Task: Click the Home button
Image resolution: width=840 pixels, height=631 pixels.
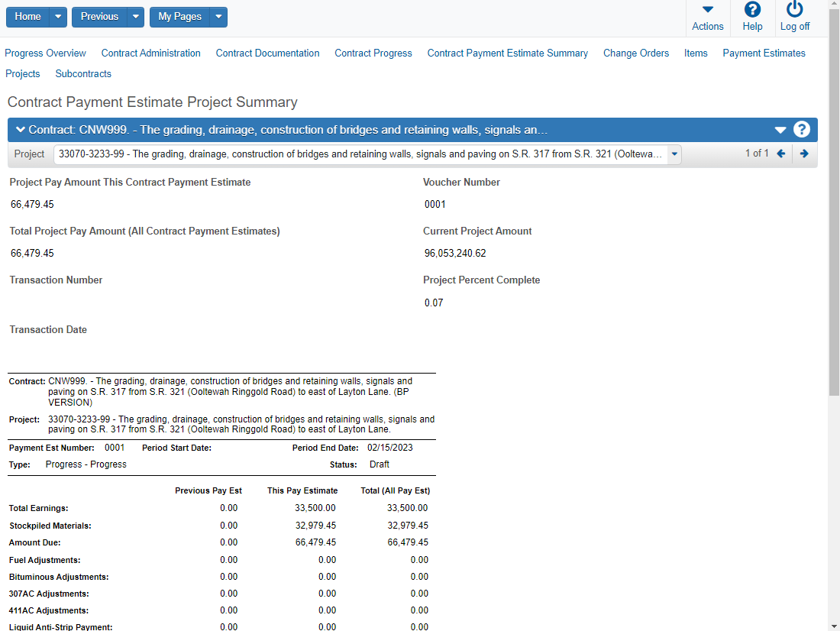Action: [x=27, y=17]
